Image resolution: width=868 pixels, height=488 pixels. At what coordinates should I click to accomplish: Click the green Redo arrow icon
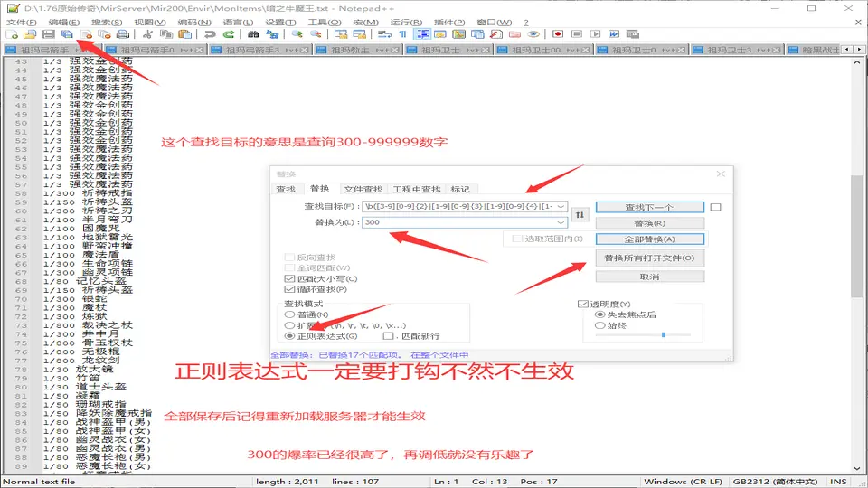228,34
